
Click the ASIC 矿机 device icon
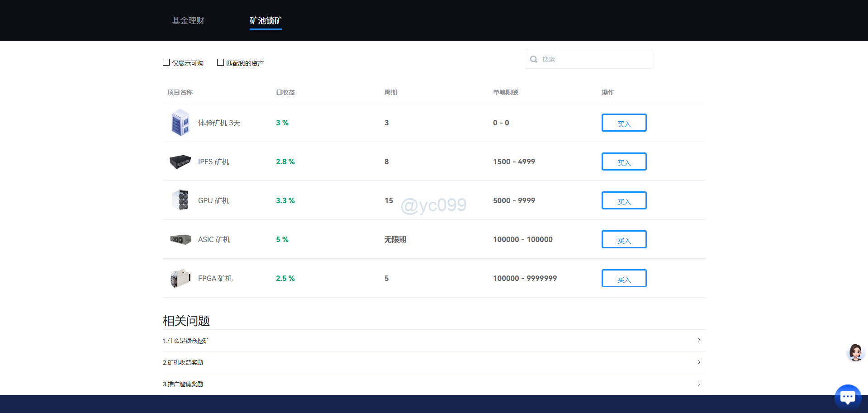[180, 239]
